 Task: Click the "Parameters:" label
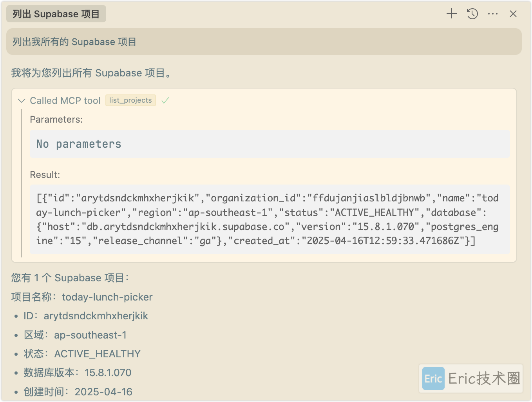point(56,120)
